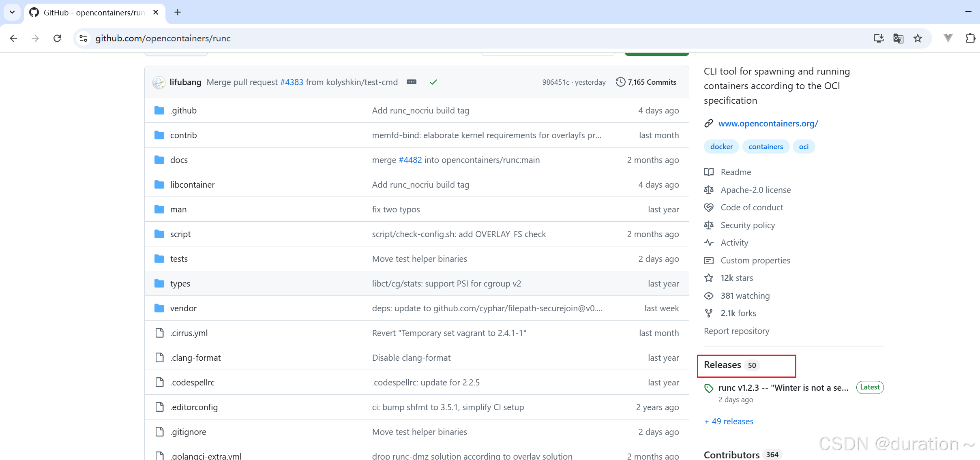Expand the commit message ellipsis button
The width and height of the screenshot is (980, 460).
pos(412,82)
